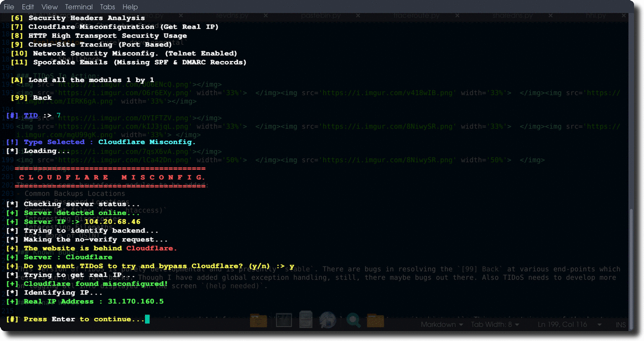This screenshot has height=341, width=644.
Task: Click the View menu
Action: coord(49,7)
